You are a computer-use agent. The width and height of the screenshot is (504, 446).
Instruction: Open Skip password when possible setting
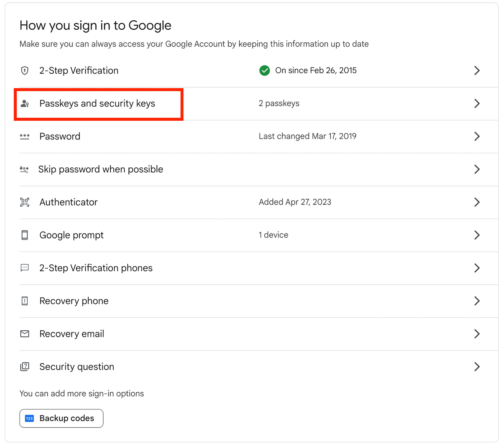(x=101, y=169)
